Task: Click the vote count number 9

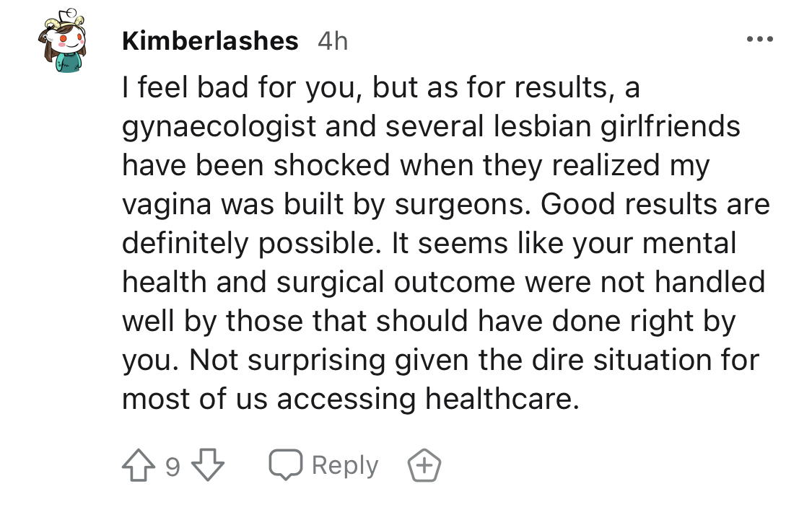Action: (x=173, y=467)
